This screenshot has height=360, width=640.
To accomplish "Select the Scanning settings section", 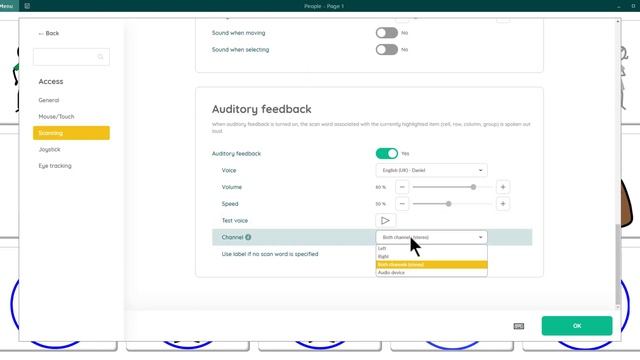I will tap(71, 133).
